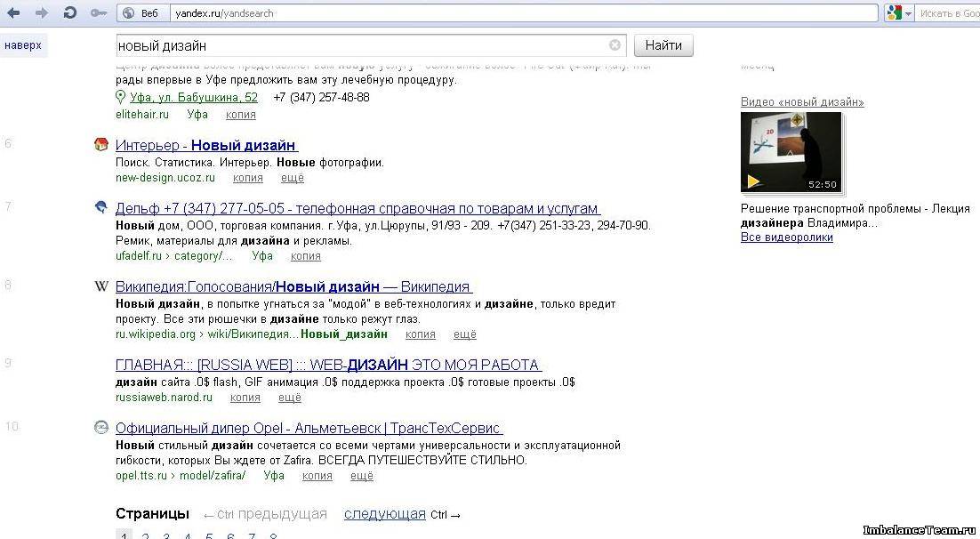Play the 'новый дизайн' video thumbnail

tap(791, 152)
